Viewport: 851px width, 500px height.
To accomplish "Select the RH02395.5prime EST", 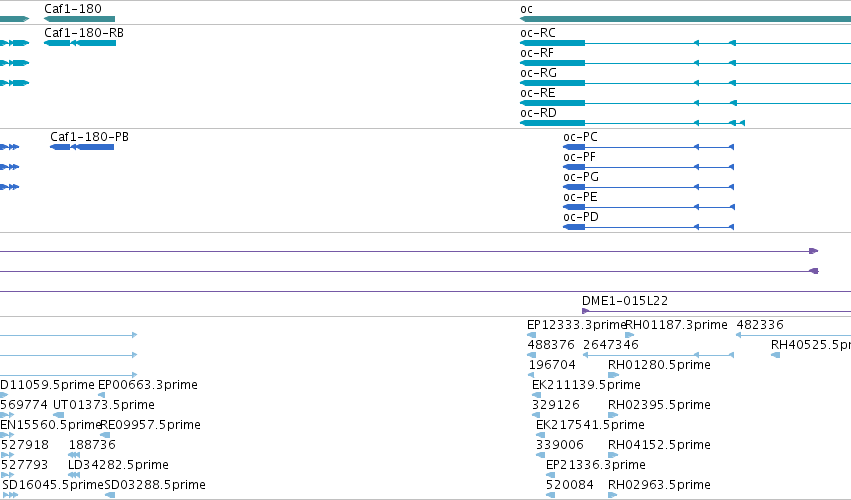I will [x=659, y=405].
